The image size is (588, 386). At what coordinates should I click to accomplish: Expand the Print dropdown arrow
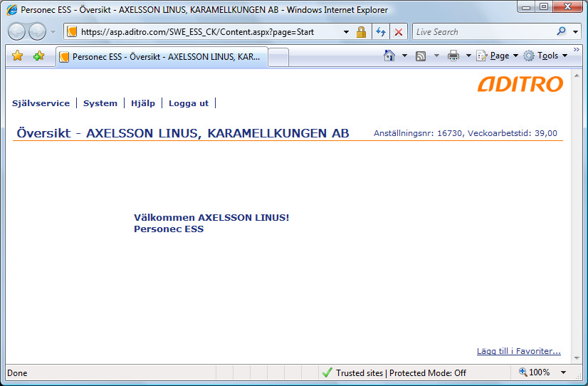[x=468, y=56]
